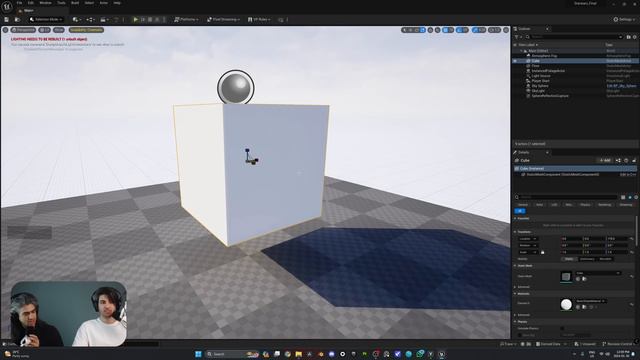
Task: Click the Unreal Engine logo icon
Action: click(x=7, y=7)
